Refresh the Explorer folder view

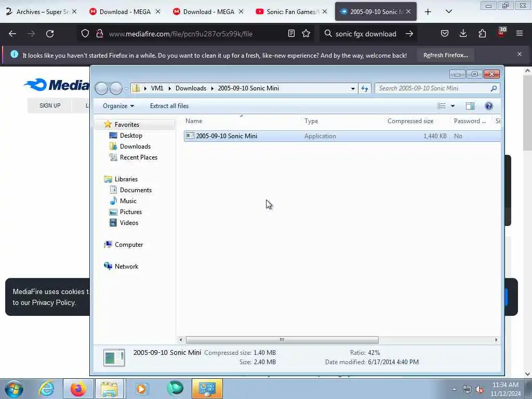coord(365,88)
